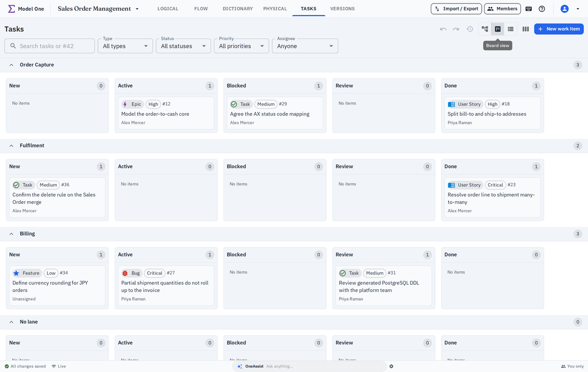This screenshot has height=372, width=588.
Task: Click the Epic lightning icon on card #12
Action: click(x=125, y=104)
